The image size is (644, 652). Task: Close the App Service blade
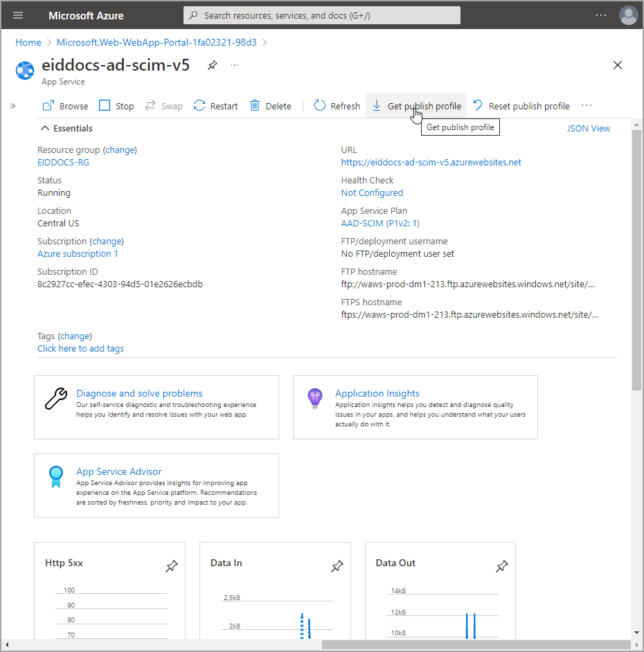tap(618, 66)
